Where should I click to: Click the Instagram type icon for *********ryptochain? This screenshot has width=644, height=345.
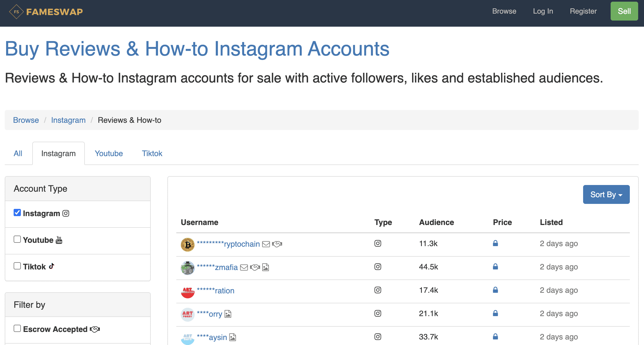pos(378,243)
